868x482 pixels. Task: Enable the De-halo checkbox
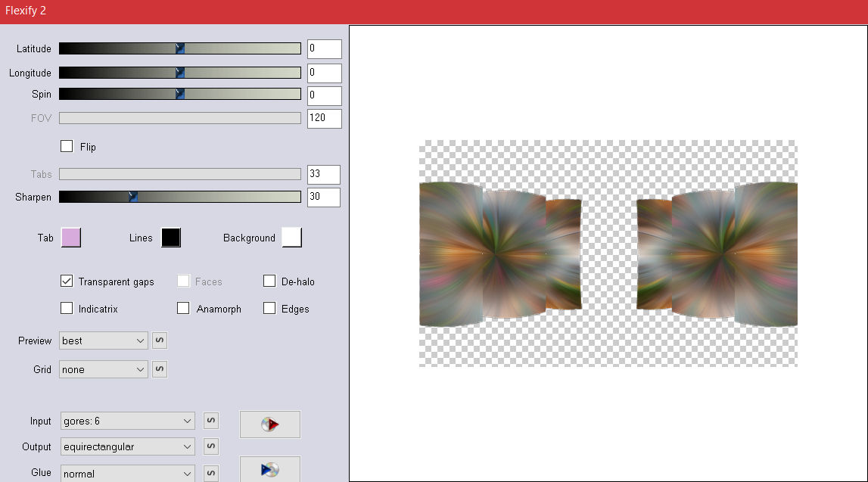tap(269, 281)
